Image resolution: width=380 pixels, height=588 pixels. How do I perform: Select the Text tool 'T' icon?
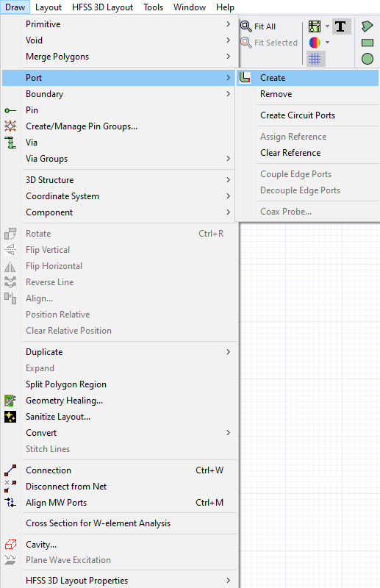[x=340, y=26]
